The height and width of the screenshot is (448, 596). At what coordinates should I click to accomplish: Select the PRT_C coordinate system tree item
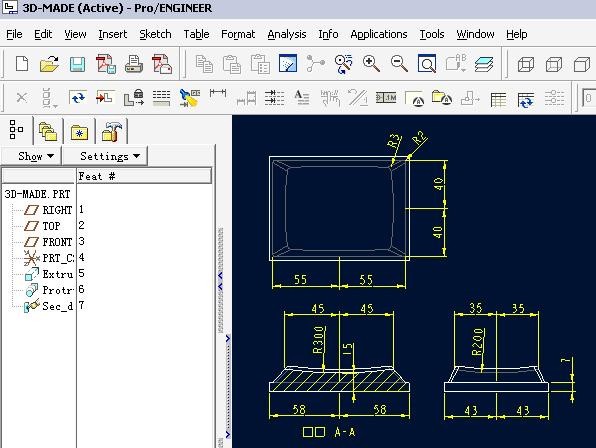(x=49, y=258)
